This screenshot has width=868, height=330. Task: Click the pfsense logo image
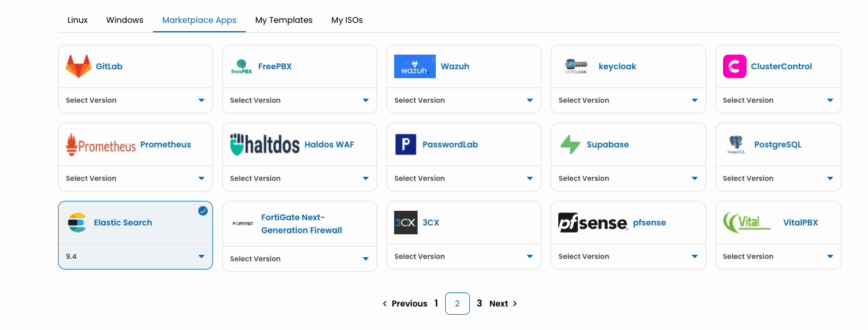coord(593,223)
